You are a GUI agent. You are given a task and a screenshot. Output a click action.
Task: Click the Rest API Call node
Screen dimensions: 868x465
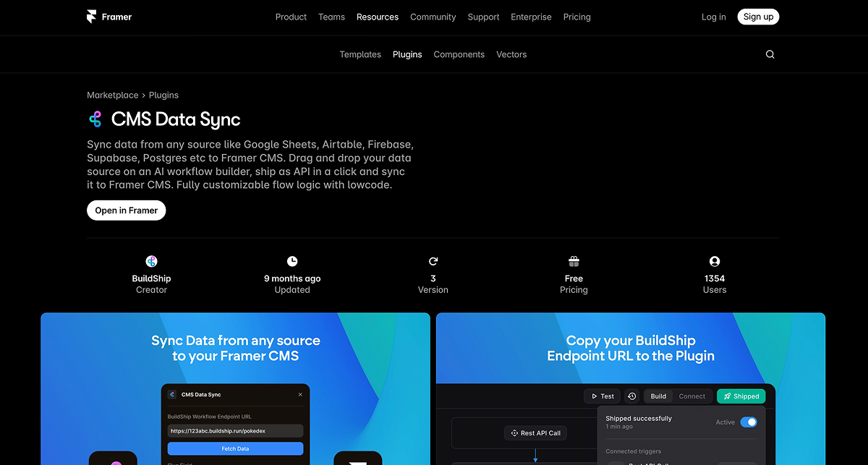coord(535,433)
